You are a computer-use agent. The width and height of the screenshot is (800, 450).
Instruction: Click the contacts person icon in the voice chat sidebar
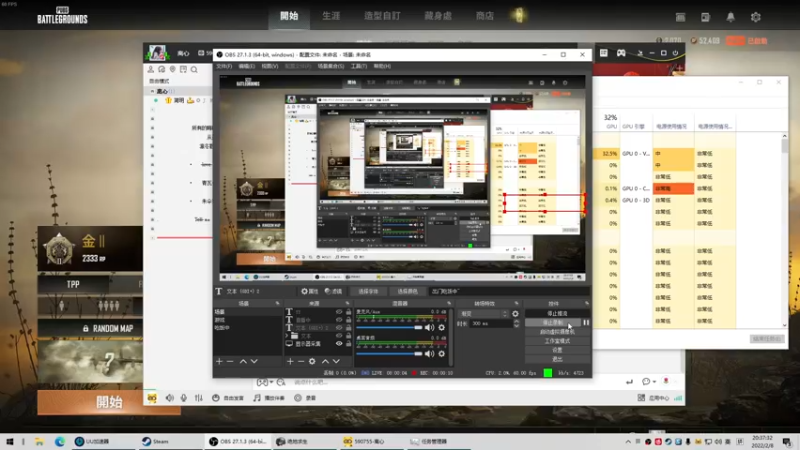click(x=151, y=69)
